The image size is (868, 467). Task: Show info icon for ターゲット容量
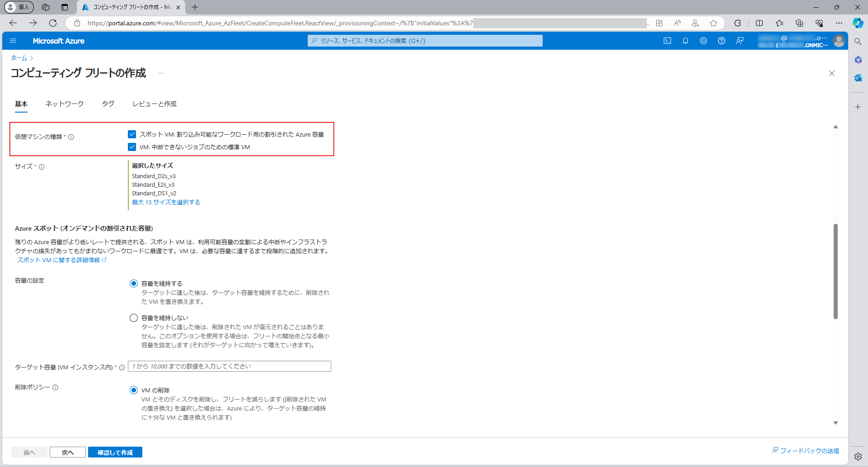(122, 368)
